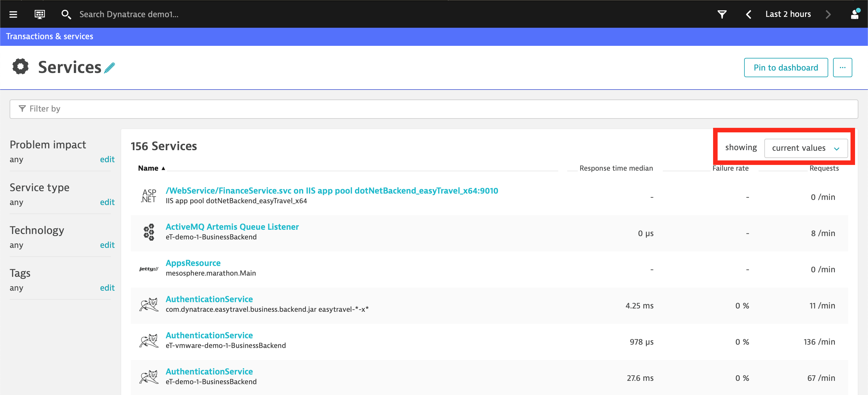Click Pin to dashboard button
The height and width of the screenshot is (395, 868).
(785, 68)
